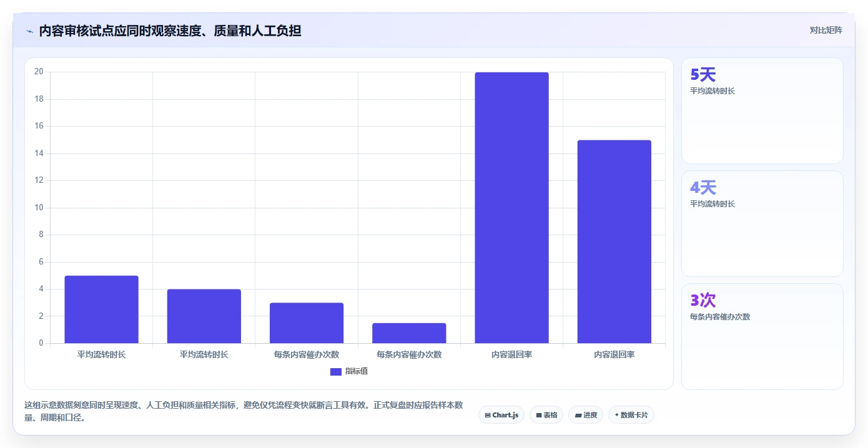Image resolution: width=868 pixels, height=448 pixels.
Task: Click the y-axis label 16
Action: coord(39,126)
